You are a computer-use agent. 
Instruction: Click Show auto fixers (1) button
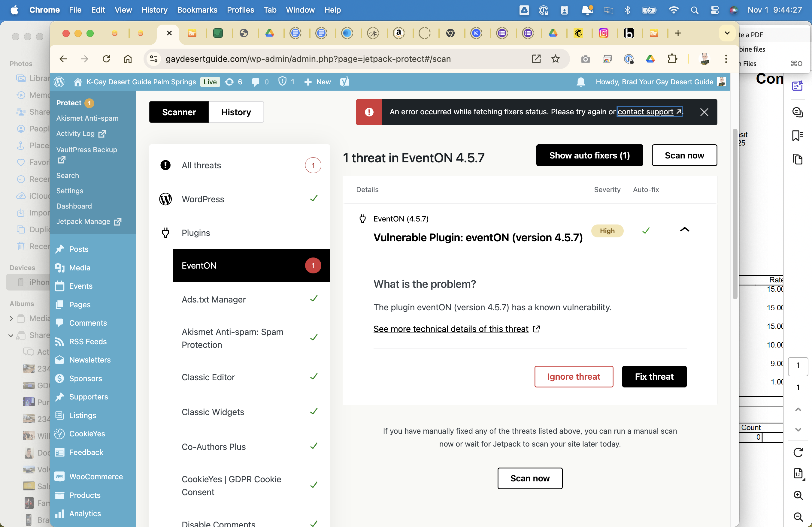589,155
